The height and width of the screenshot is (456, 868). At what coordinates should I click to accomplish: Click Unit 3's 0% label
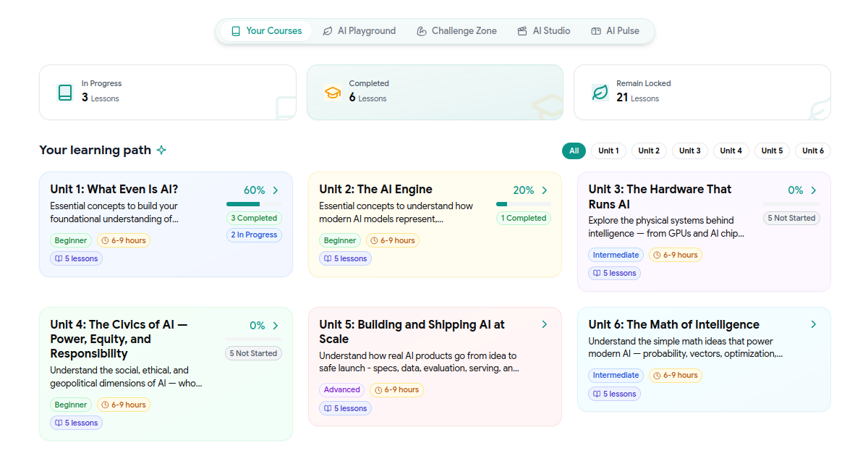[796, 190]
